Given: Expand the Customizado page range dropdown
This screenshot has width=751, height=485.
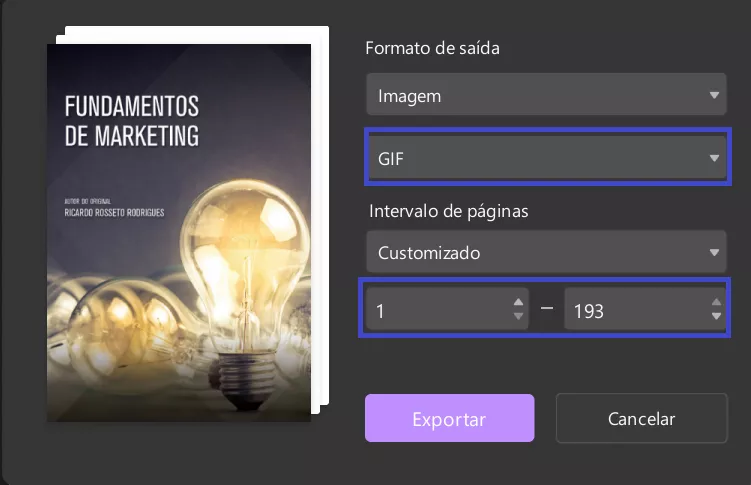Looking at the screenshot, I should tap(546, 252).
